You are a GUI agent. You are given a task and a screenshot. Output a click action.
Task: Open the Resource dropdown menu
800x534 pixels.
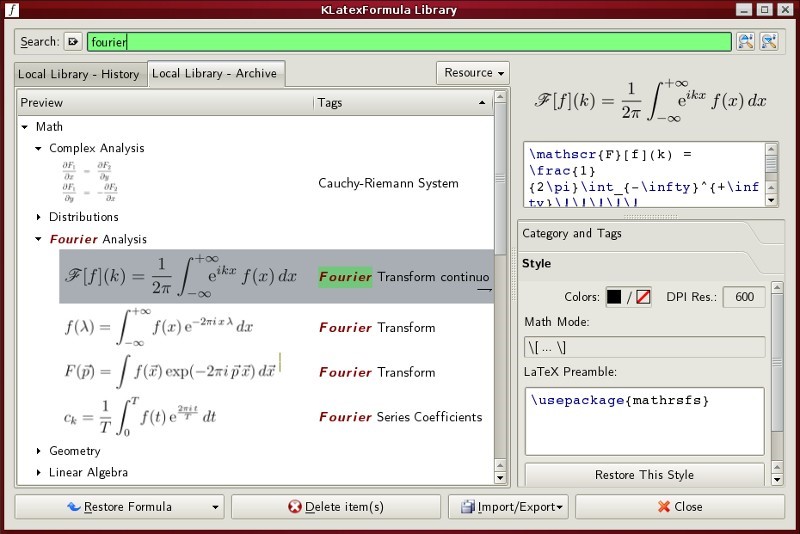point(472,73)
